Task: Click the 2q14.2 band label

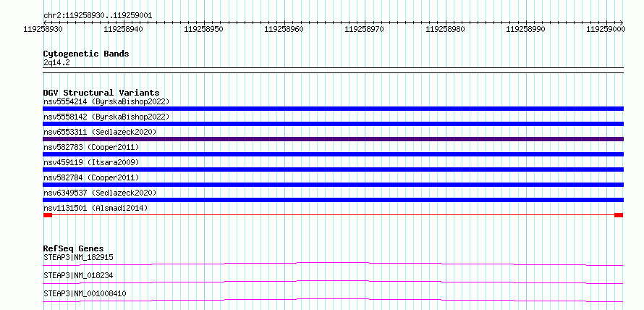Action: click(x=56, y=62)
